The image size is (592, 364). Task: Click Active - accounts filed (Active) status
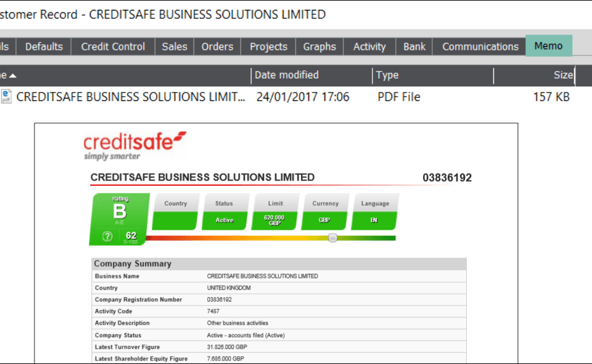[246, 335]
